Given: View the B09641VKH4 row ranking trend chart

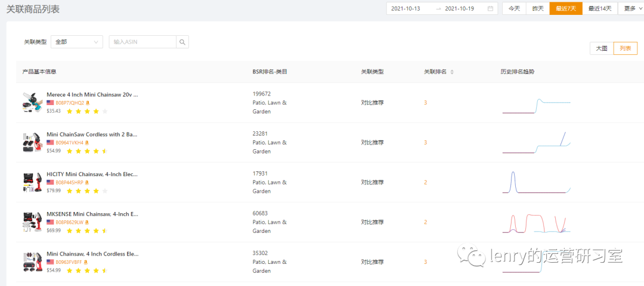Looking at the screenshot, I should (537, 143).
